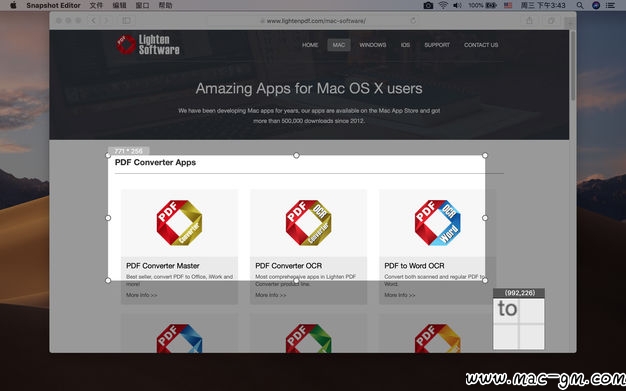Open Notification Center
Image resolution: width=626 pixels, height=391 pixels.
[x=610, y=5]
